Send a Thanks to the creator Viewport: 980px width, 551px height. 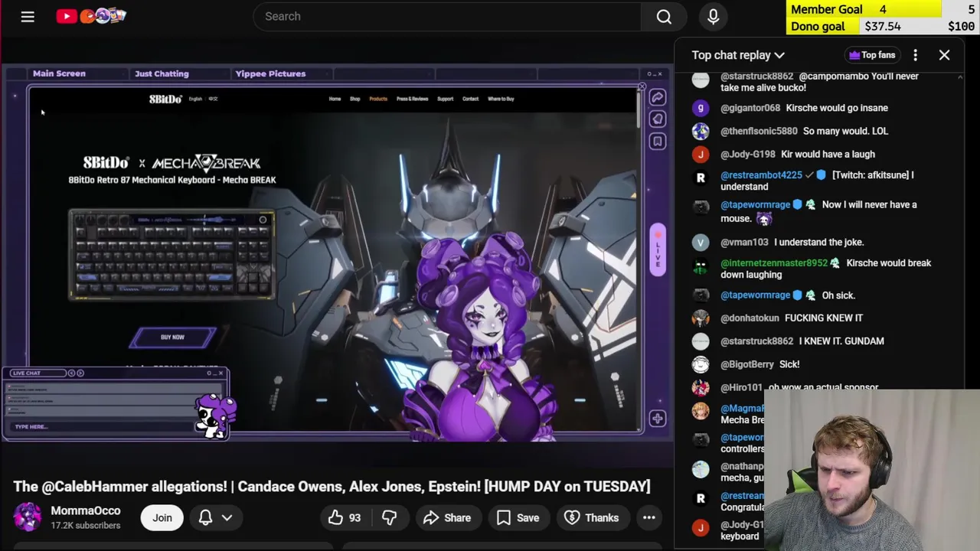[x=592, y=518]
